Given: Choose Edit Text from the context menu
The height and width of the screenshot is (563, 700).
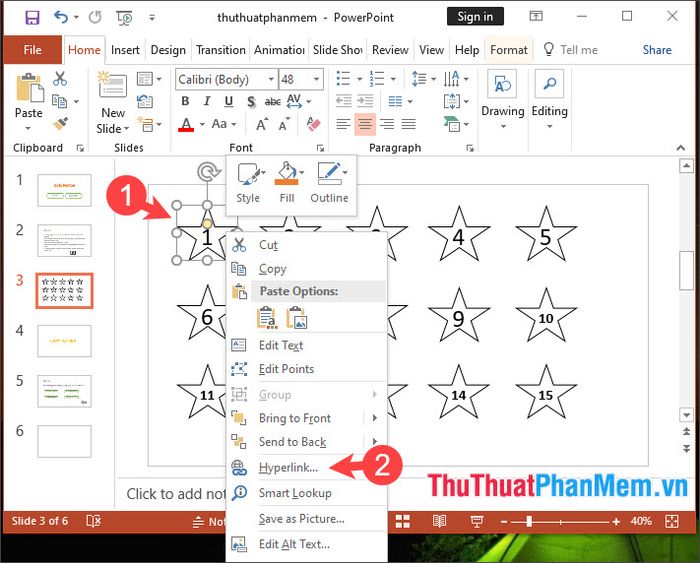Looking at the screenshot, I should pos(306,345).
